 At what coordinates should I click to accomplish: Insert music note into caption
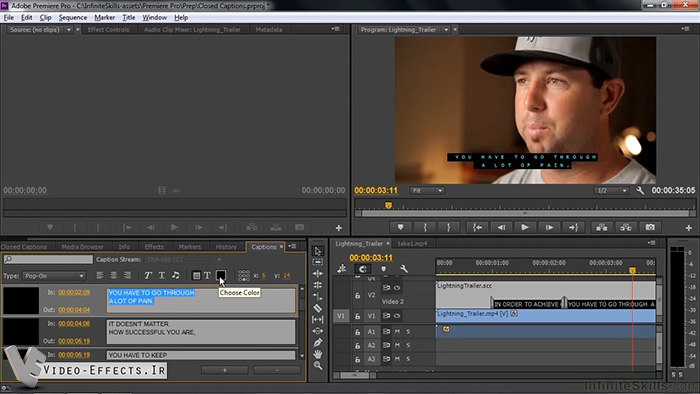[x=176, y=275]
